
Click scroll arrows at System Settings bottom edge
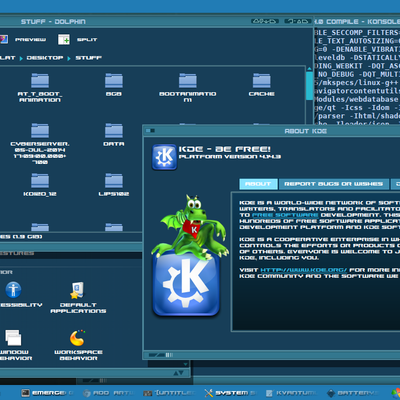tap(178, 373)
